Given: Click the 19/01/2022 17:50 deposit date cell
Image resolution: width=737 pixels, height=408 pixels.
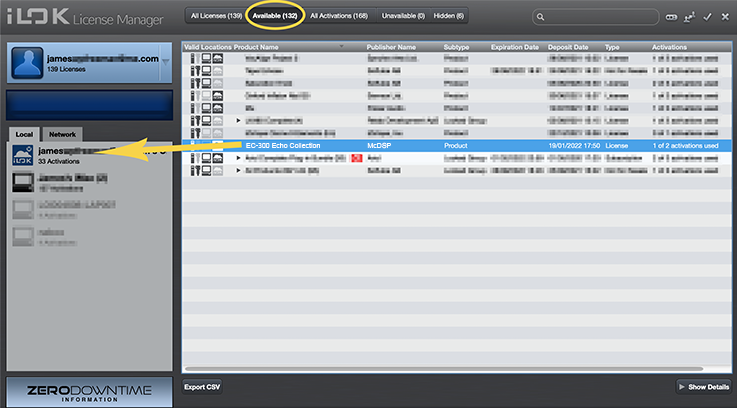Looking at the screenshot, I should point(574,146).
